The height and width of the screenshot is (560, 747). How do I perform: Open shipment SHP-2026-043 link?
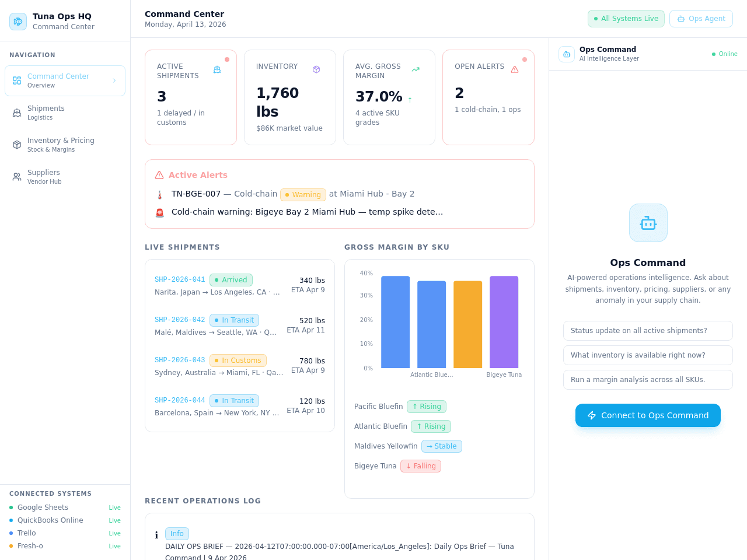pyautogui.click(x=180, y=360)
